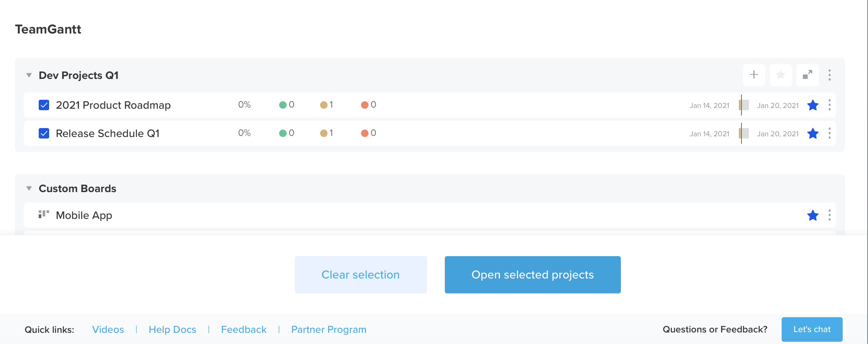Open the three-dot menu for Dev Projects Q1 folder

[x=829, y=75]
